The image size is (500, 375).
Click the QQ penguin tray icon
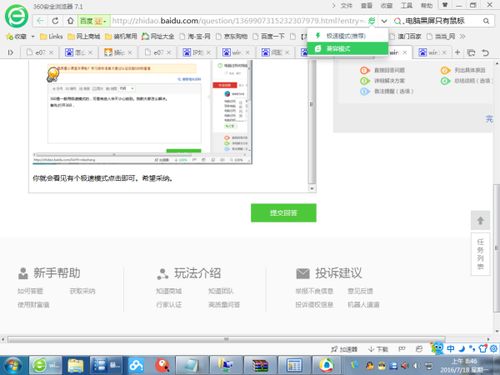(x=370, y=366)
